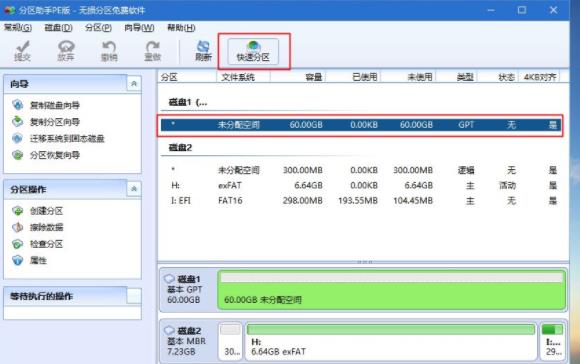Click the 分区恢复向导 icon

pyautogui.click(x=17, y=155)
